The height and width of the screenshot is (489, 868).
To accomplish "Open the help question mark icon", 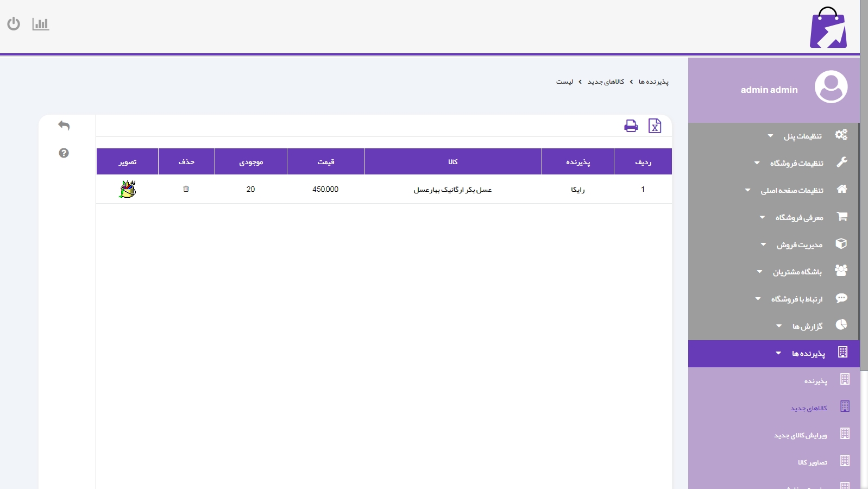I will (64, 153).
